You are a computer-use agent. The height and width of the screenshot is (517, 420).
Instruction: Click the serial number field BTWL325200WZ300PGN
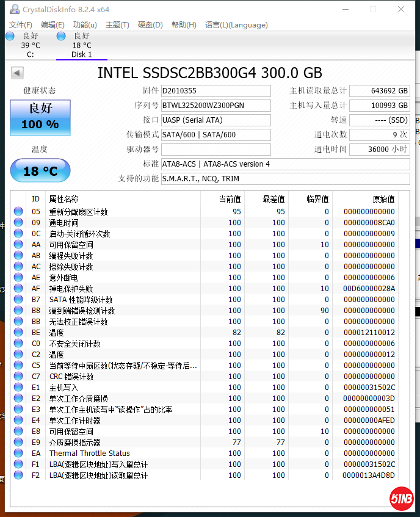point(215,106)
